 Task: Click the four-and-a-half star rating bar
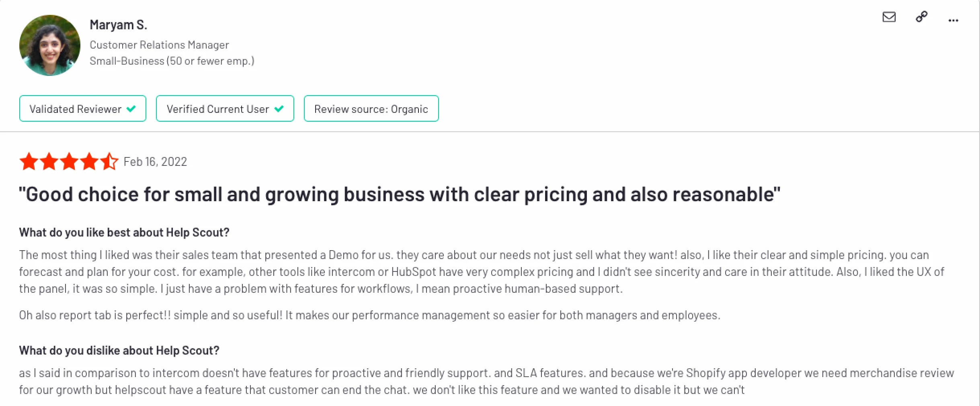point(70,161)
